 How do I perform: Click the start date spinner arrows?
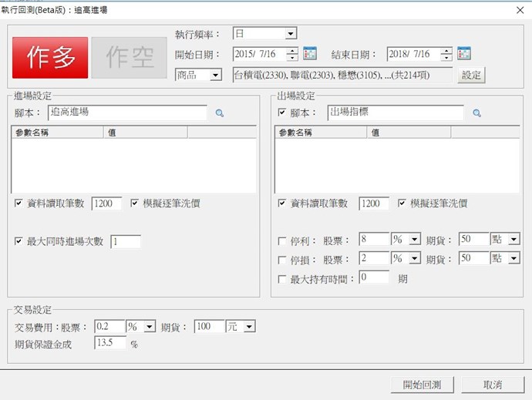(292, 54)
